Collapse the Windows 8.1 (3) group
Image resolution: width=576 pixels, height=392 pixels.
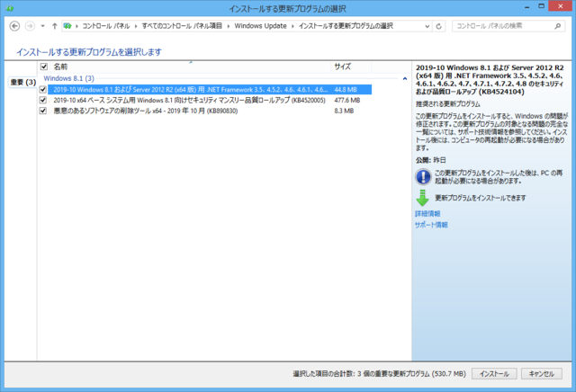coord(405,78)
